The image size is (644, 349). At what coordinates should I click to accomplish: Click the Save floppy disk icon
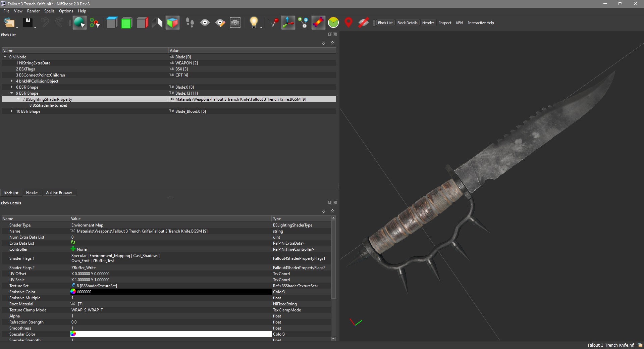click(28, 23)
